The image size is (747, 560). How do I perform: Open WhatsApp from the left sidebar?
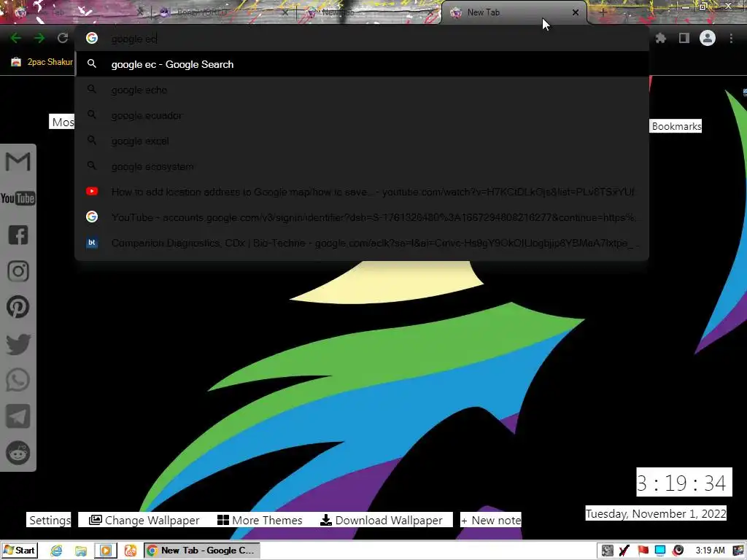18,381
